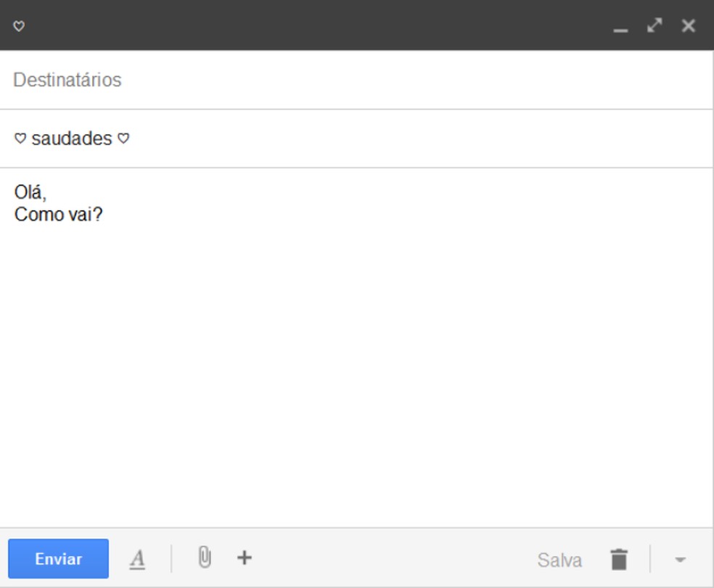
Task: Click the empty message body area
Action: click(356, 363)
